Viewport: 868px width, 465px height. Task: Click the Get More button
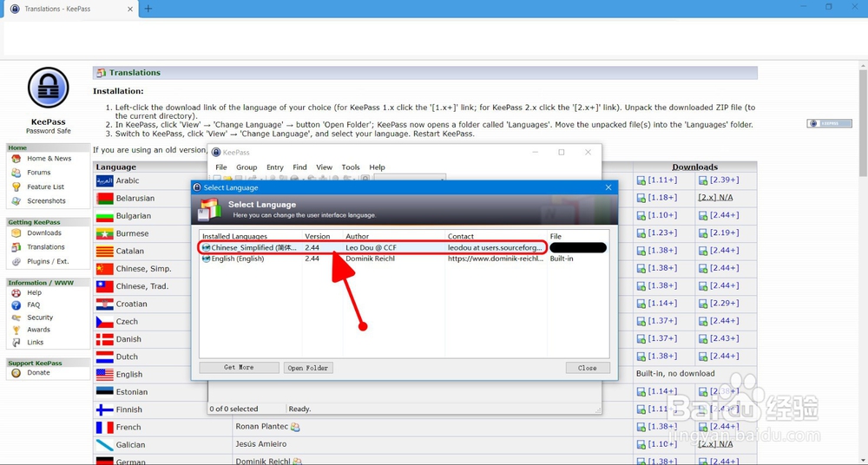[240, 368]
